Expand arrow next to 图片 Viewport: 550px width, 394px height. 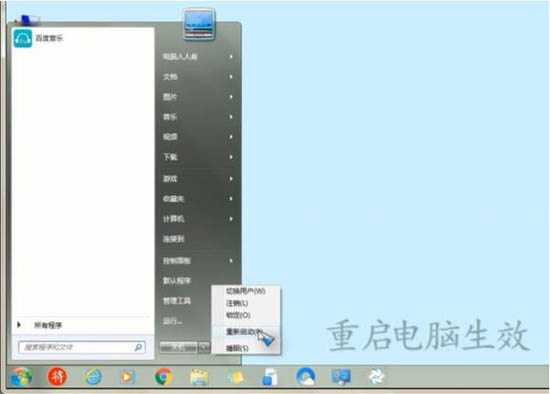tap(231, 97)
